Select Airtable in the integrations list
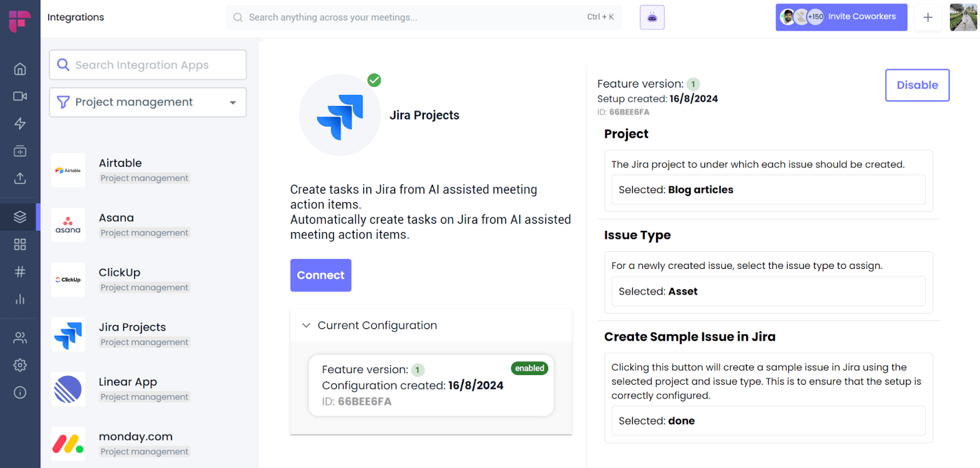Screen dimensions: 980x468 click(148, 170)
